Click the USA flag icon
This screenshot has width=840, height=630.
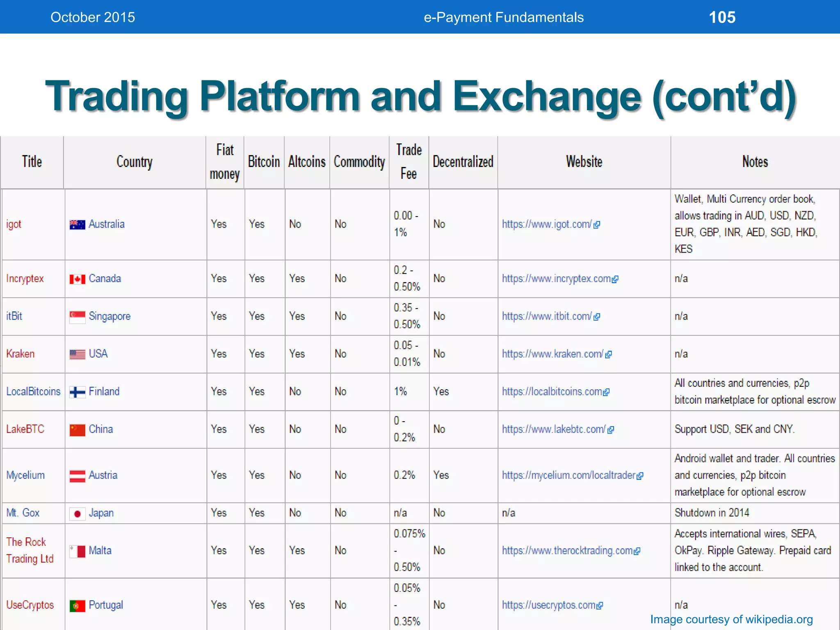[77, 354]
